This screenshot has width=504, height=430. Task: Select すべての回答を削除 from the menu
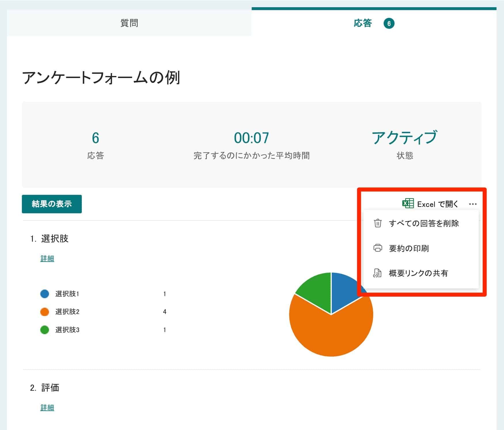(425, 223)
